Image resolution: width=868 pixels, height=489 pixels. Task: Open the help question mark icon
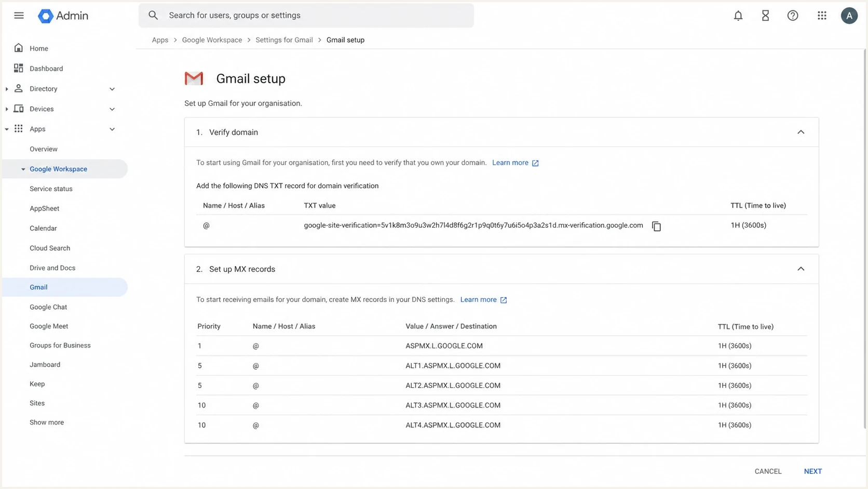[x=793, y=16]
